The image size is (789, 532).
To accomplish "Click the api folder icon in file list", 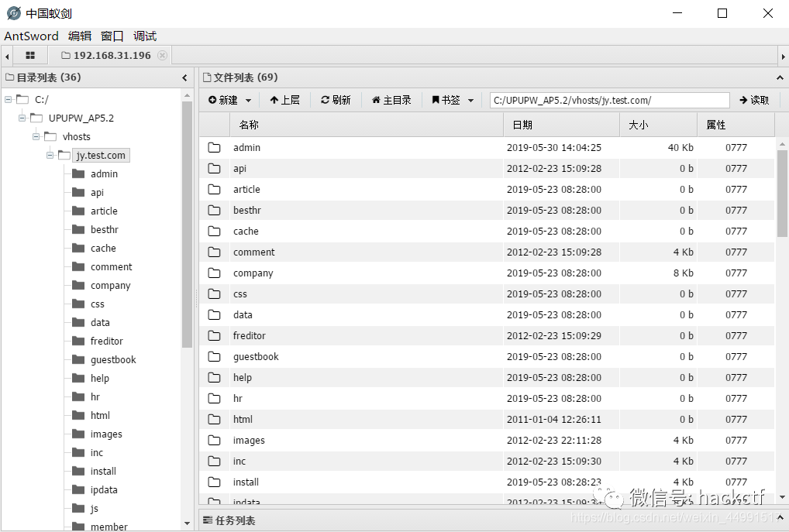I will (215, 169).
